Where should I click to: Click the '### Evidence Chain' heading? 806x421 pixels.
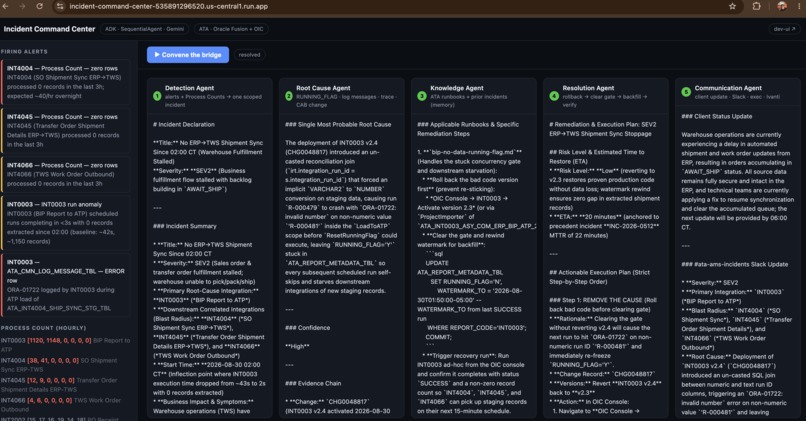pos(313,383)
